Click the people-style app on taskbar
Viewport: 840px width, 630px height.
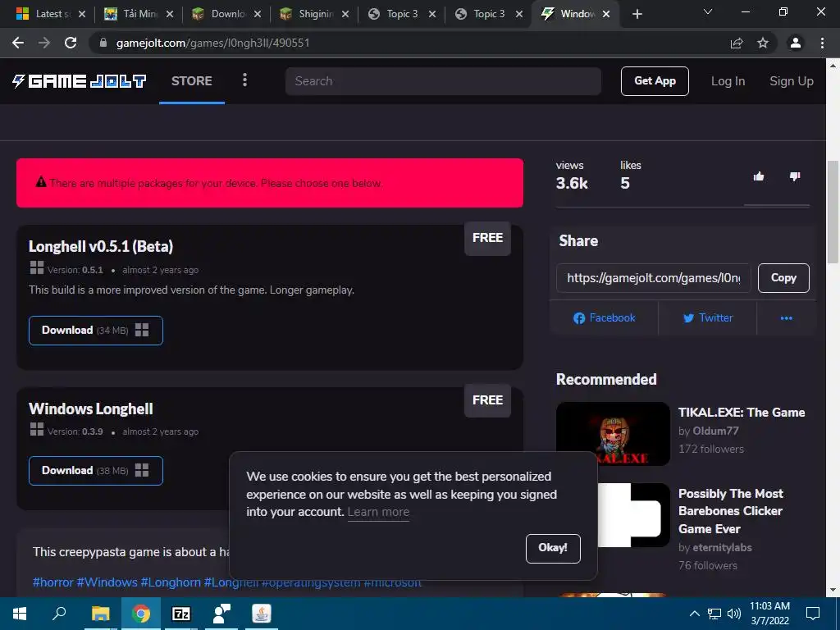[221, 614]
